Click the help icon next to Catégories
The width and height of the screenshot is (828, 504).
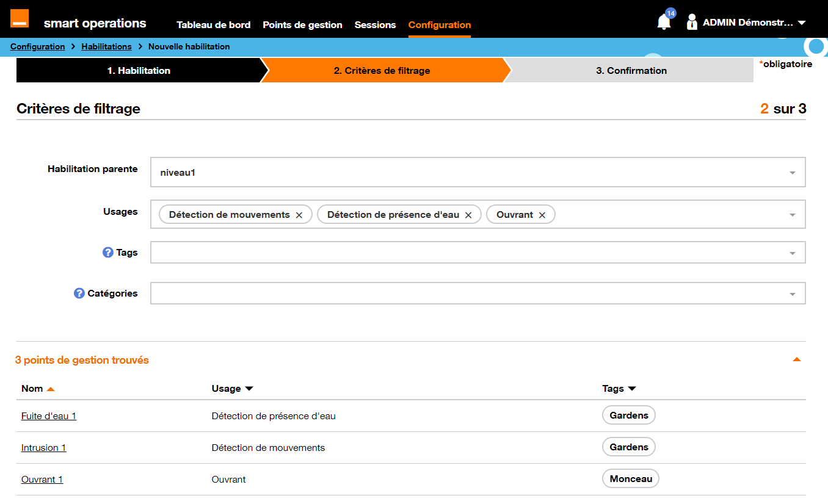[x=78, y=293]
